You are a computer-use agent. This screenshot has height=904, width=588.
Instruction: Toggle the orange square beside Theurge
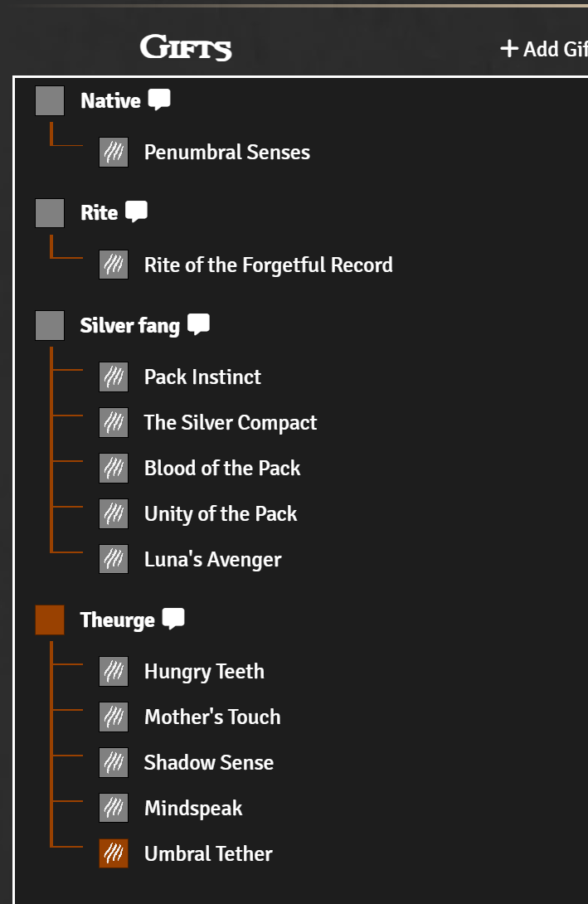pos(50,620)
